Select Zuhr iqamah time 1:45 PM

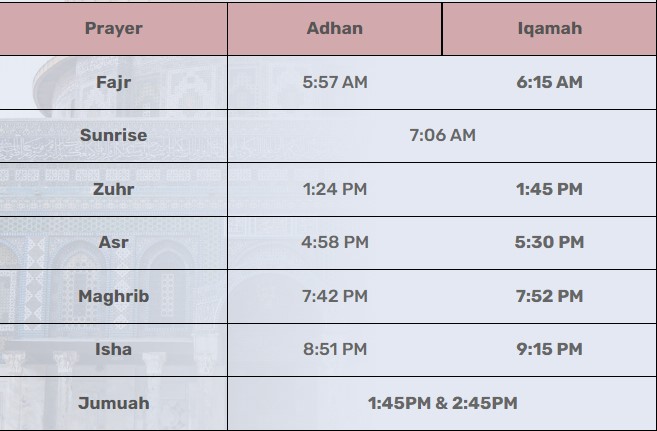[549, 189]
